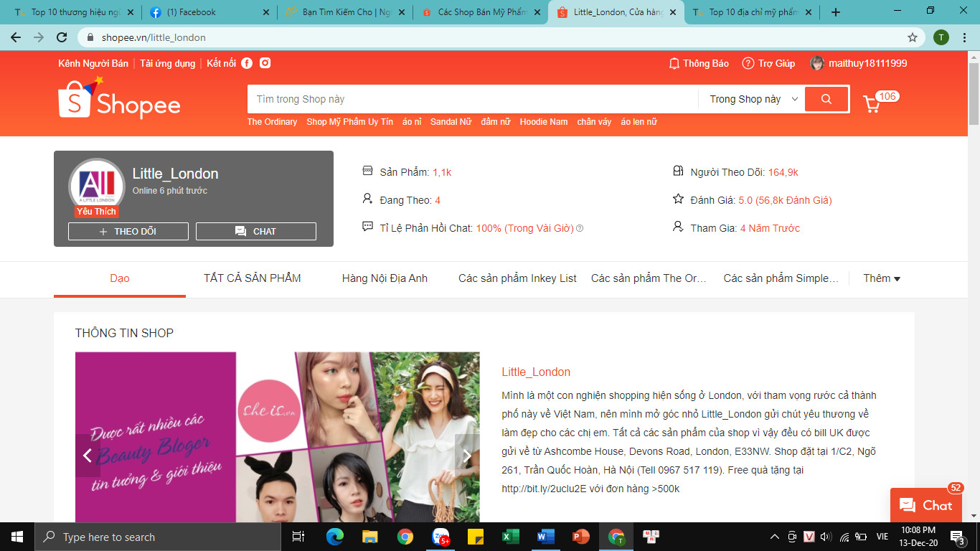Click the 'The Ordinary' search suggestion
The width and height of the screenshot is (980, 551).
(x=272, y=122)
